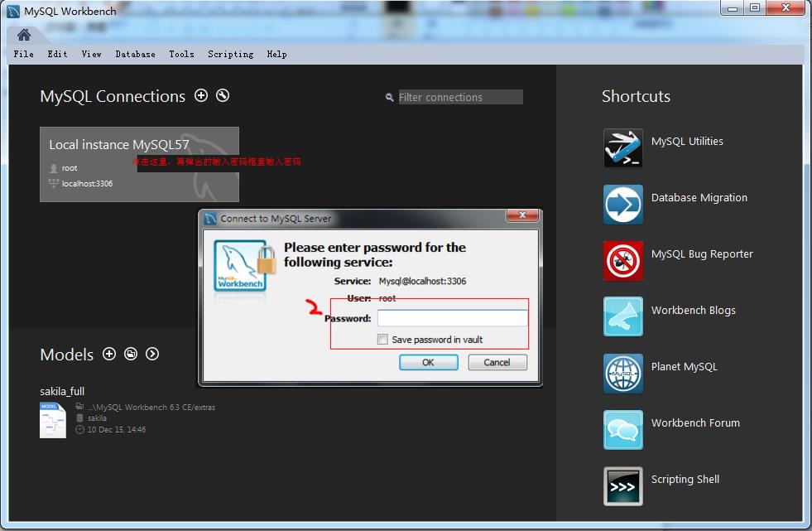Click the Scripting Shell label
The image size is (812, 531).
[685, 480]
